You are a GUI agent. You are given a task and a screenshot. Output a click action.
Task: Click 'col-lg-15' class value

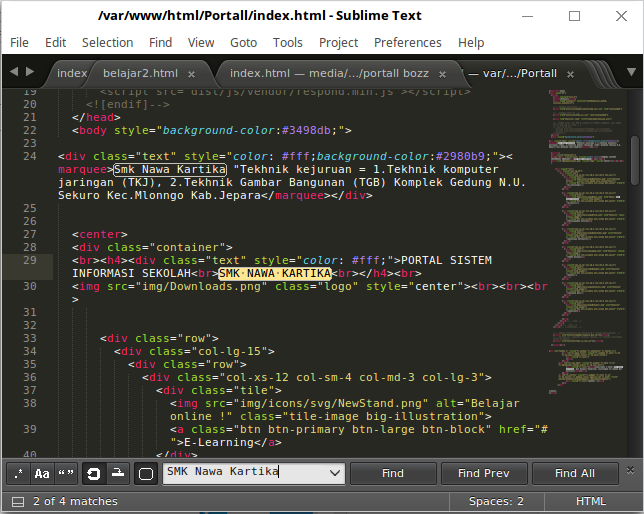[229, 351]
